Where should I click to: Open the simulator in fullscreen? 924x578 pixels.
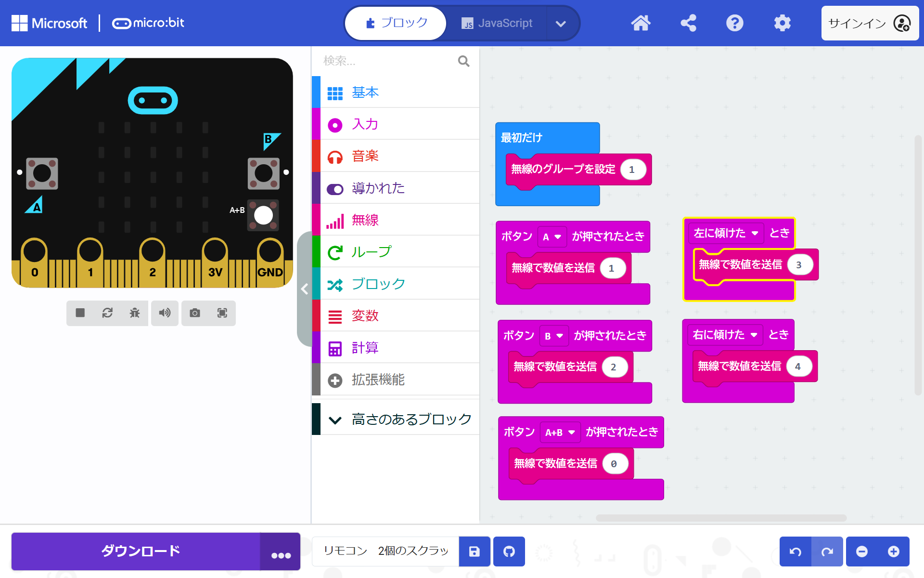point(222,313)
